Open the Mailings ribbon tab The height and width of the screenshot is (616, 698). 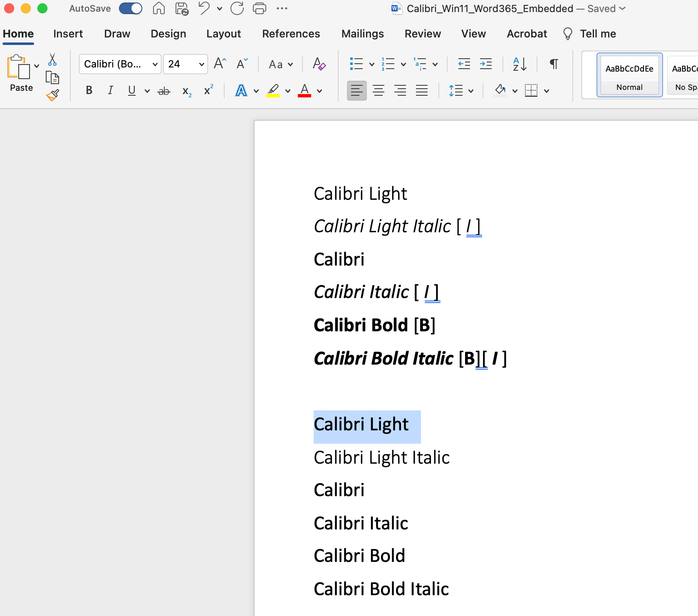pos(362,34)
